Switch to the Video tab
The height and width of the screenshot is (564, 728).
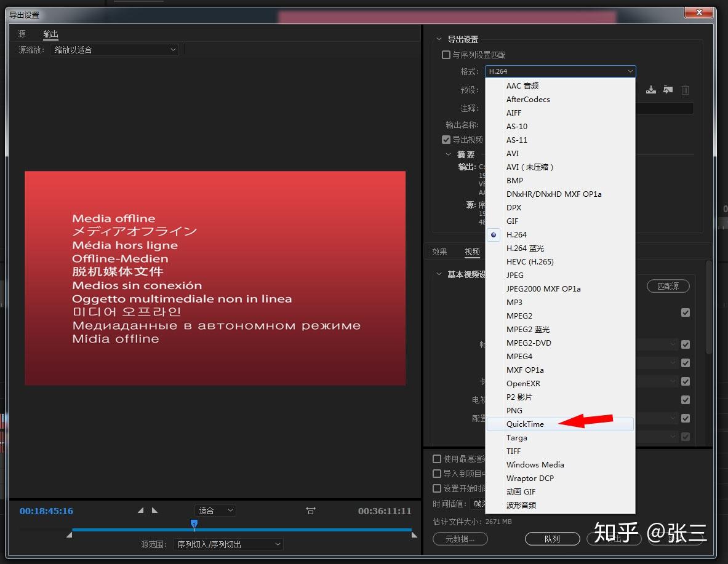(x=472, y=252)
